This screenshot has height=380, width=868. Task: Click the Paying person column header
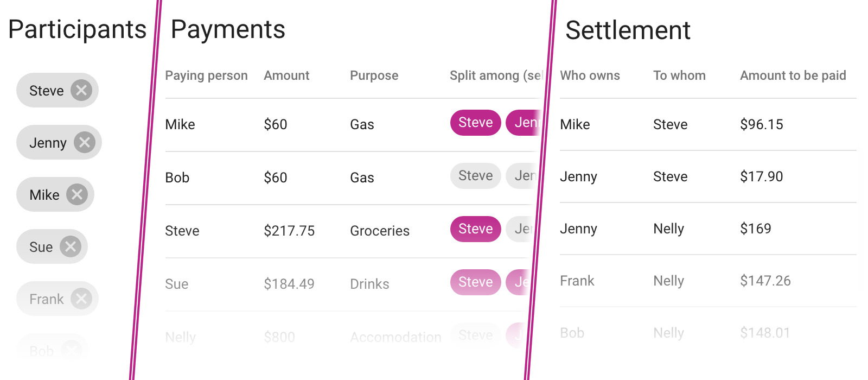(206, 75)
